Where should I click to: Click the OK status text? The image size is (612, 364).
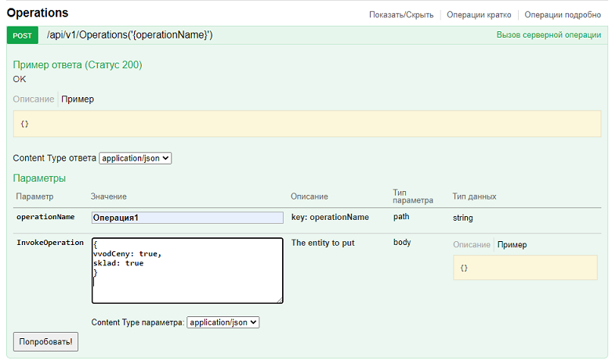(20, 79)
